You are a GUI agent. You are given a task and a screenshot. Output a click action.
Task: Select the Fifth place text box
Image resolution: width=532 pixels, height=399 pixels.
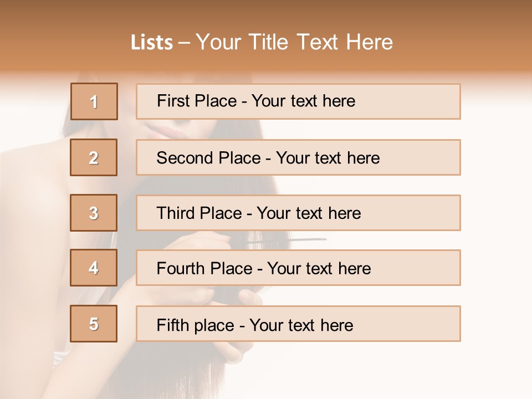pos(298,324)
